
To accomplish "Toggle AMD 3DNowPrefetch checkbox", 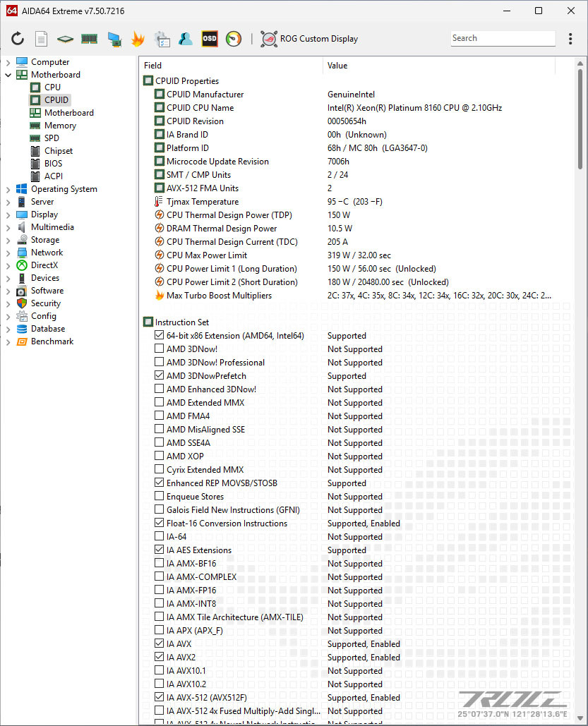I will coord(159,375).
